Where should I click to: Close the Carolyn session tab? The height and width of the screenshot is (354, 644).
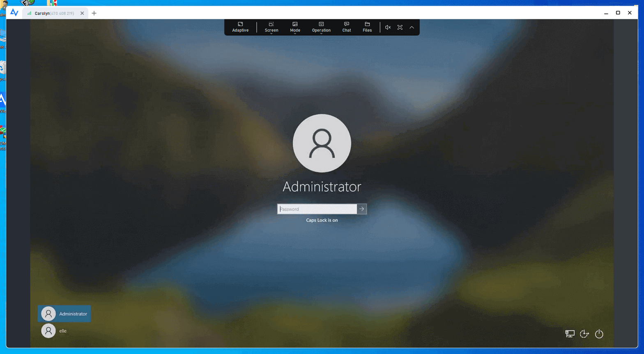coord(82,13)
